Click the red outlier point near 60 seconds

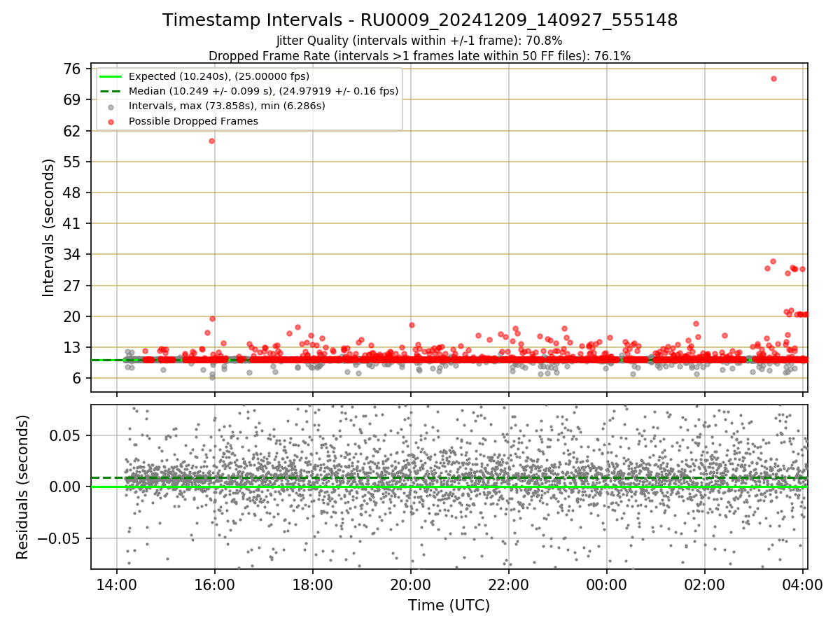211,141
